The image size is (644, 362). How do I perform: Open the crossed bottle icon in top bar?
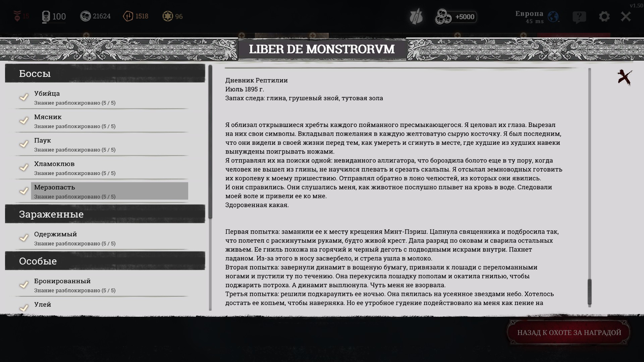416,17
